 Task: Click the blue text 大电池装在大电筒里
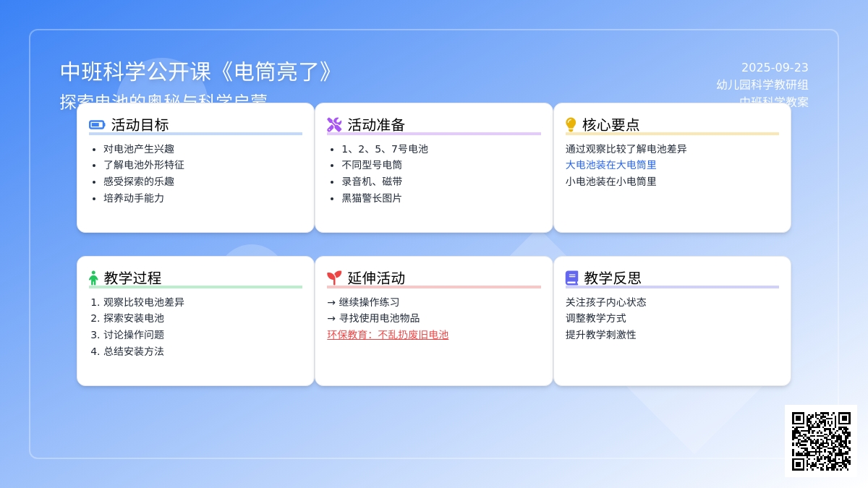pos(611,165)
